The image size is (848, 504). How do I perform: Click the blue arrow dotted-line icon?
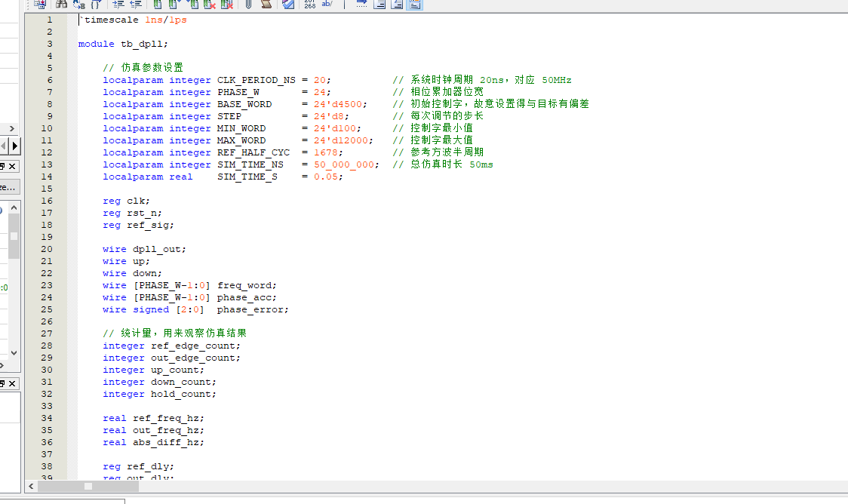pyautogui.click(x=362, y=5)
